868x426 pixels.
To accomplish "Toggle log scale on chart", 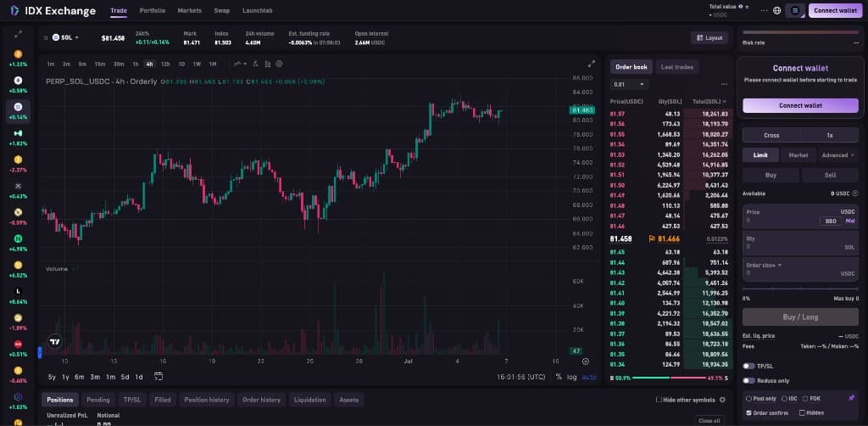I will coord(571,377).
